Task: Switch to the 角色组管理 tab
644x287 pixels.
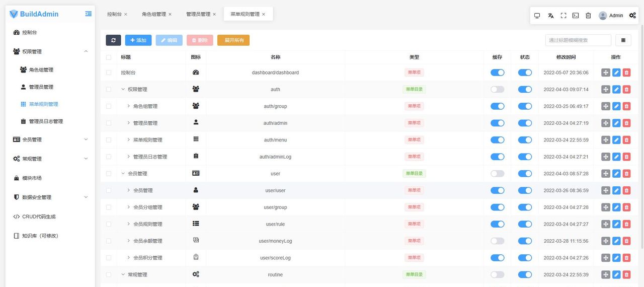Action: pyautogui.click(x=154, y=14)
